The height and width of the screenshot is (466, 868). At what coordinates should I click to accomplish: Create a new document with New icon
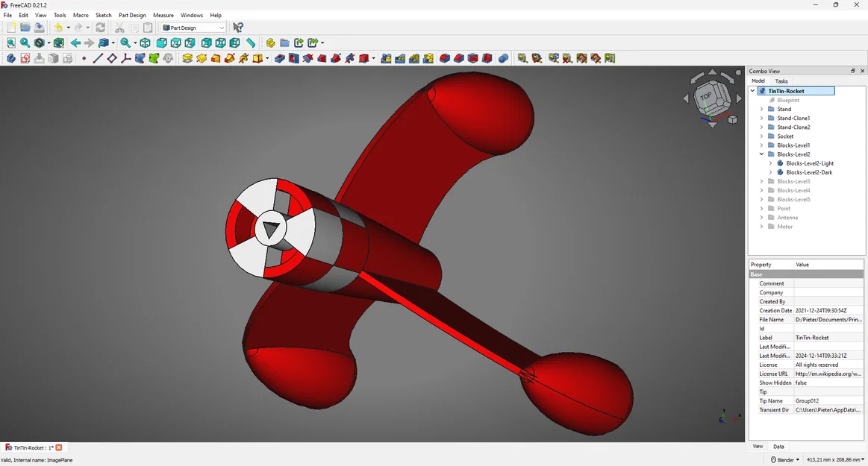tap(11, 28)
